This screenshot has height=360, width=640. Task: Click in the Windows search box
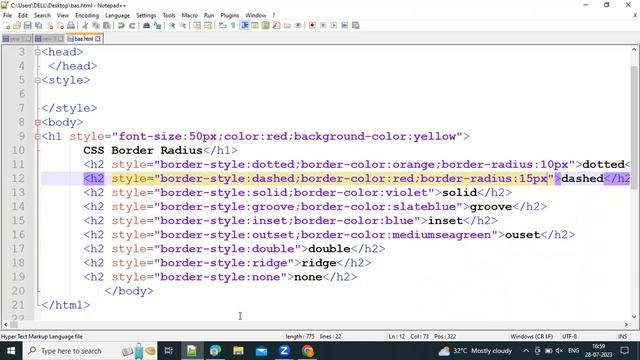(x=90, y=351)
